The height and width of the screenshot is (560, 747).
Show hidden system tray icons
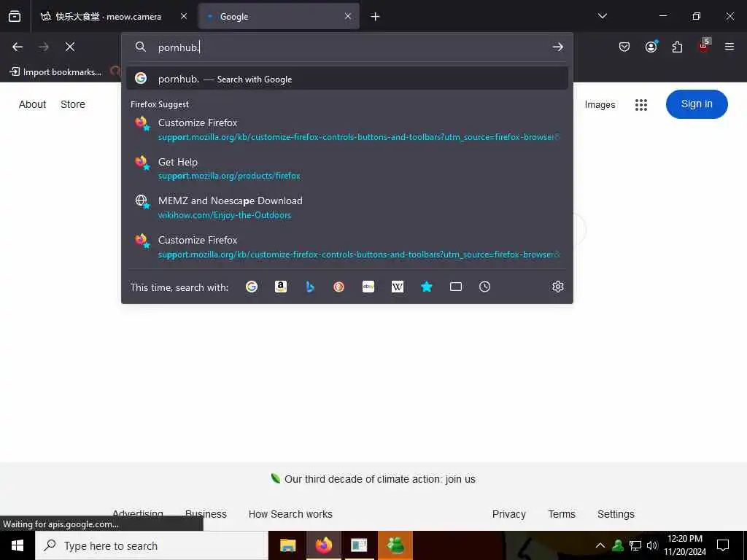(600, 545)
